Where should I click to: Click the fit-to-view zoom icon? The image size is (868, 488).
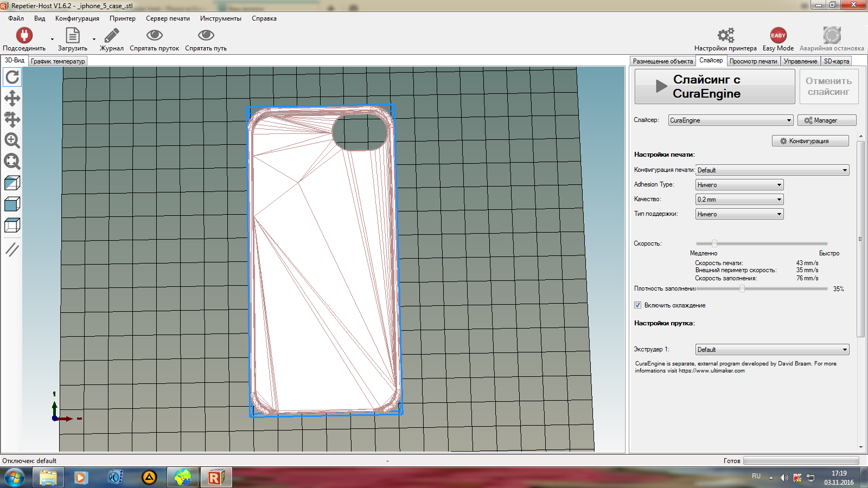pyautogui.click(x=12, y=162)
